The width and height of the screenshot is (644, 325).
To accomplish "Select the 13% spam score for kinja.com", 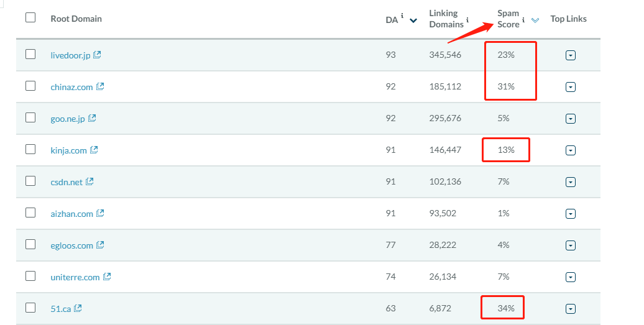I will pyautogui.click(x=506, y=150).
